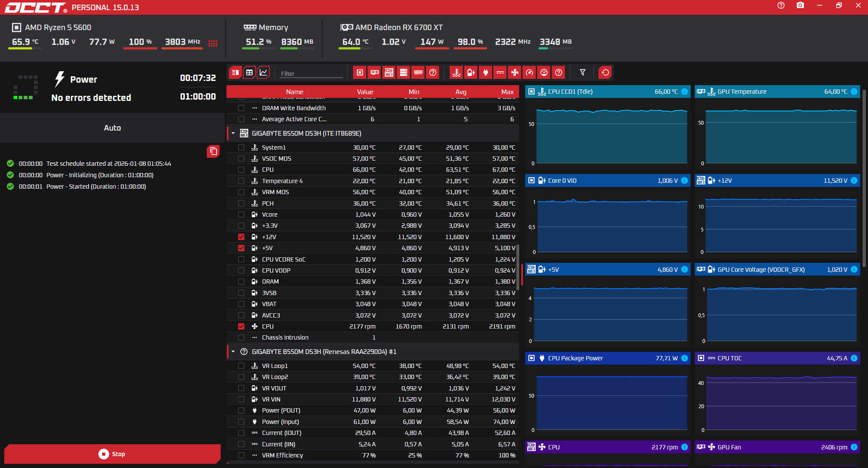Uncheck the +12V checkbox

241,237
